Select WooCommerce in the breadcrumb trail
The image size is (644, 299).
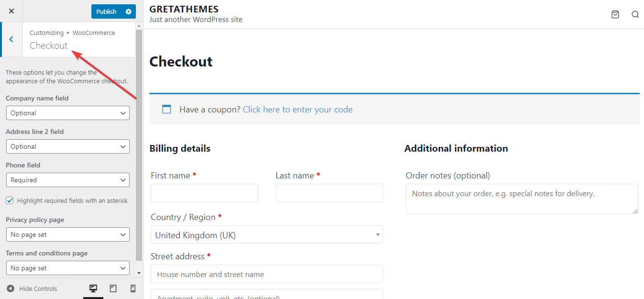(94, 33)
